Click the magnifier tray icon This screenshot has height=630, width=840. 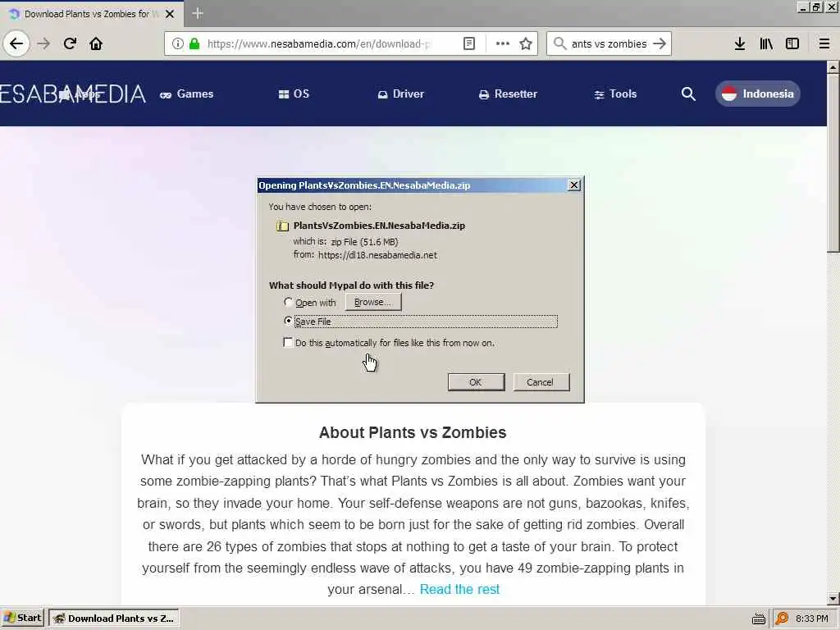(782, 619)
